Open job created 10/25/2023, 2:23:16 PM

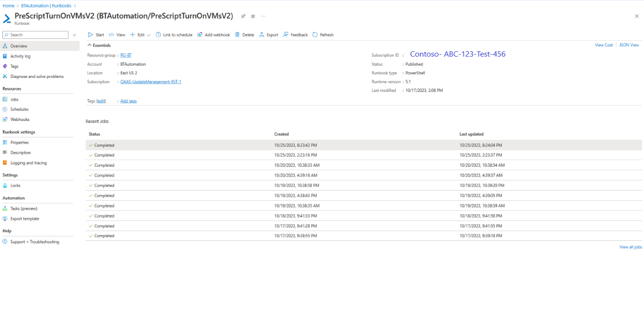[364, 155]
